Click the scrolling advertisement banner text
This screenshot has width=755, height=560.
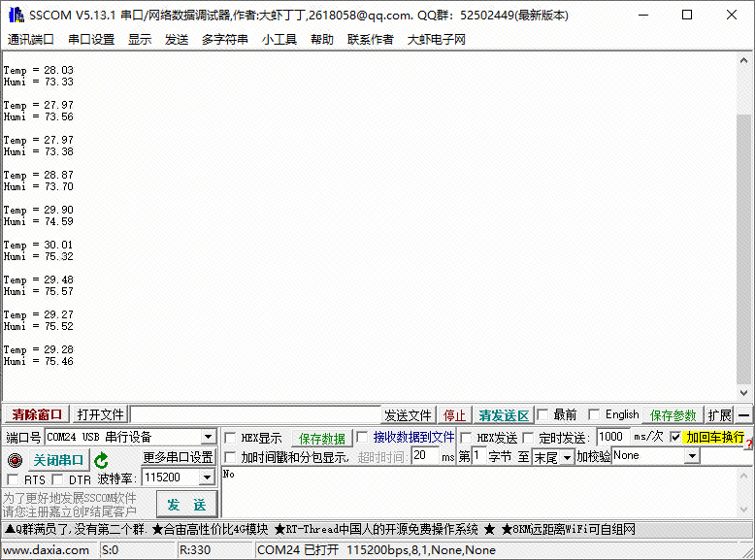[319, 530]
